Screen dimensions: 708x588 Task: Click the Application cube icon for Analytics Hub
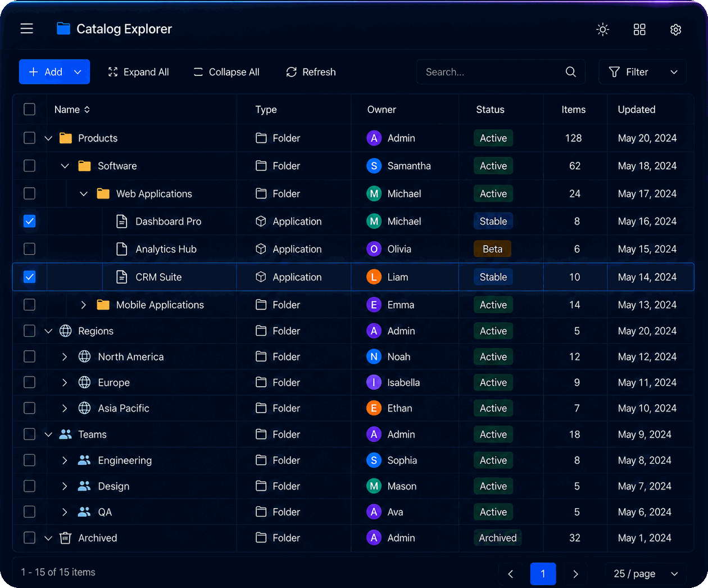[x=261, y=249]
